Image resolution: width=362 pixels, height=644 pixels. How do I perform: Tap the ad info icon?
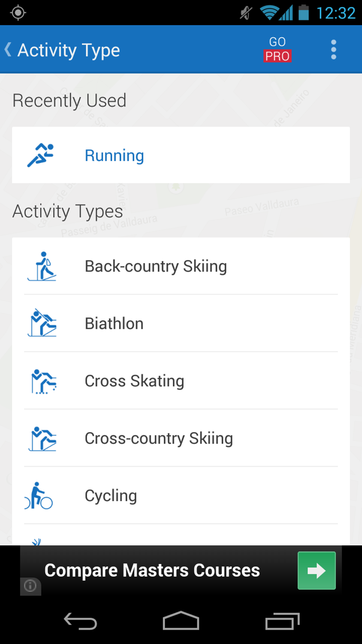coord(30,585)
